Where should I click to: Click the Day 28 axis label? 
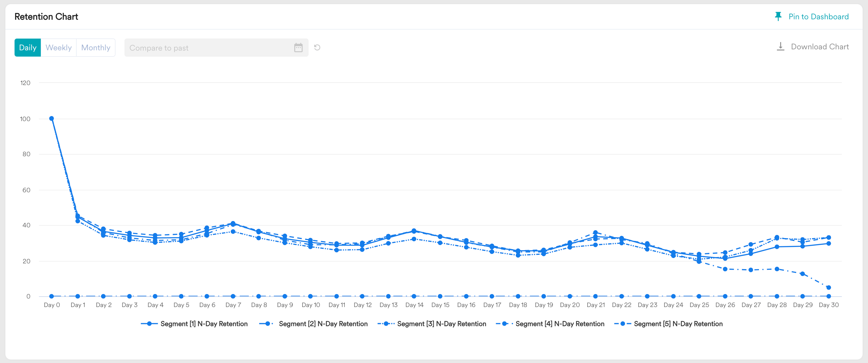tap(777, 305)
